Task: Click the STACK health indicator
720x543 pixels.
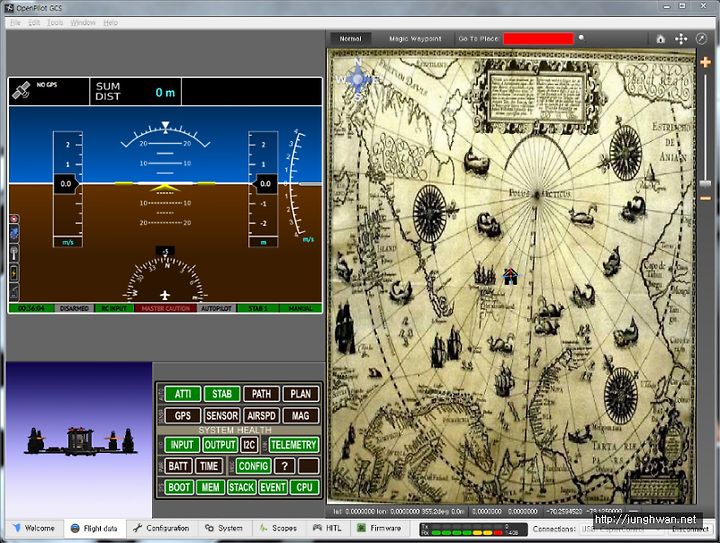Action: point(242,487)
